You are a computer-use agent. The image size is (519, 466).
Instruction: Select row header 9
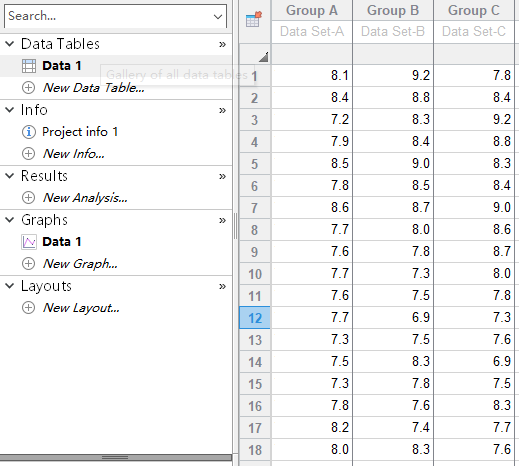255,252
